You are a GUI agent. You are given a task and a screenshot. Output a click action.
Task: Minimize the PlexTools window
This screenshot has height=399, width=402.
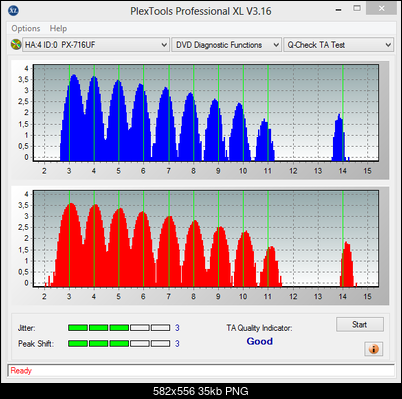[x=338, y=10]
